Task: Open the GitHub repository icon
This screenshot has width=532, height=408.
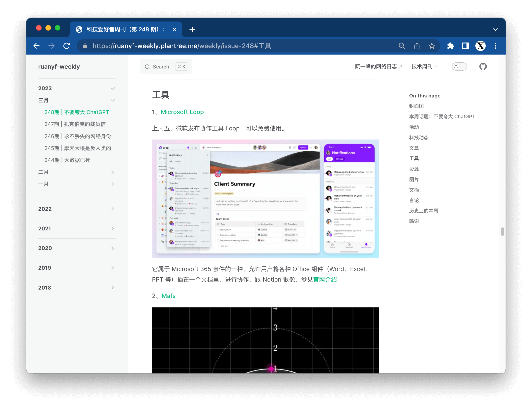Action: coord(483,66)
